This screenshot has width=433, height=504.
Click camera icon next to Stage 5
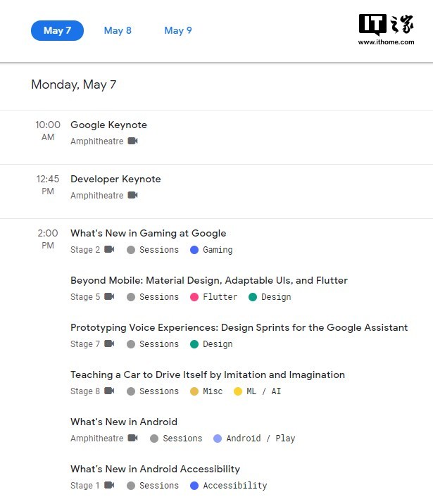click(x=109, y=296)
